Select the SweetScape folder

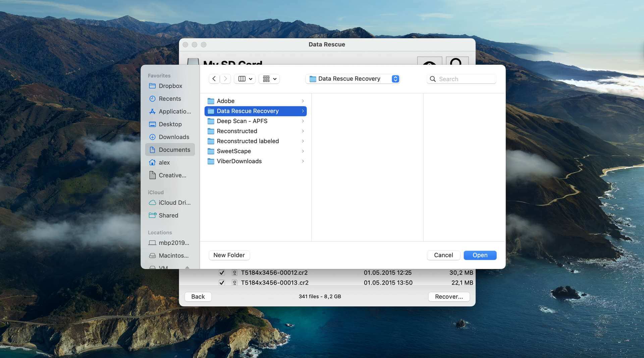pyautogui.click(x=256, y=151)
